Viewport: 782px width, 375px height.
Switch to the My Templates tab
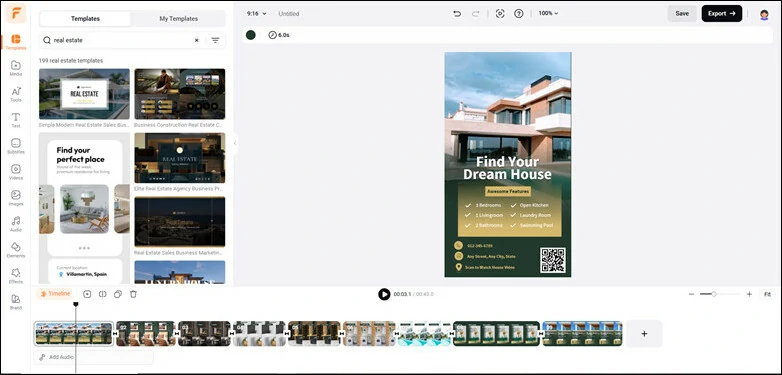[179, 19]
